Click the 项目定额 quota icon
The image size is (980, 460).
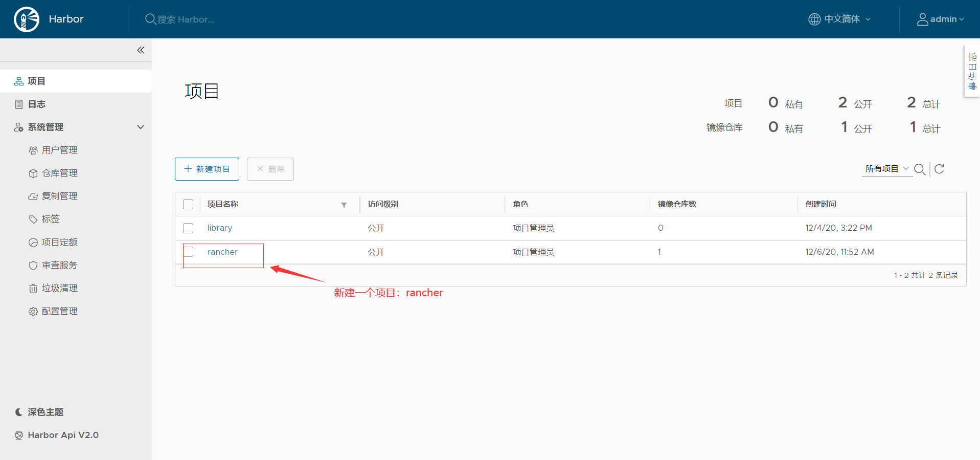[33, 243]
